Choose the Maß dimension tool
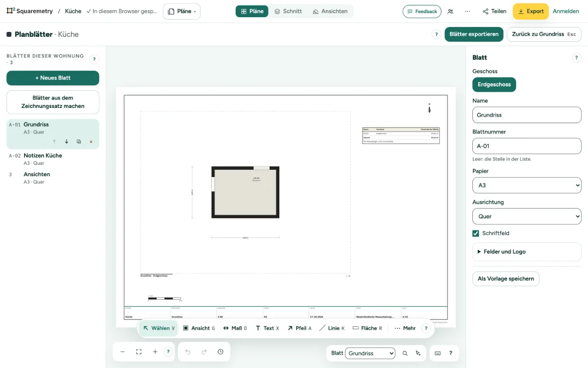This screenshot has width=588, height=368. (x=235, y=328)
